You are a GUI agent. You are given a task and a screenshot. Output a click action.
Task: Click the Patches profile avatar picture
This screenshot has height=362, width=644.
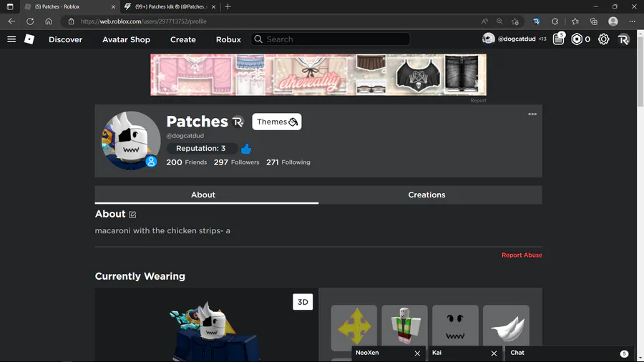click(131, 141)
